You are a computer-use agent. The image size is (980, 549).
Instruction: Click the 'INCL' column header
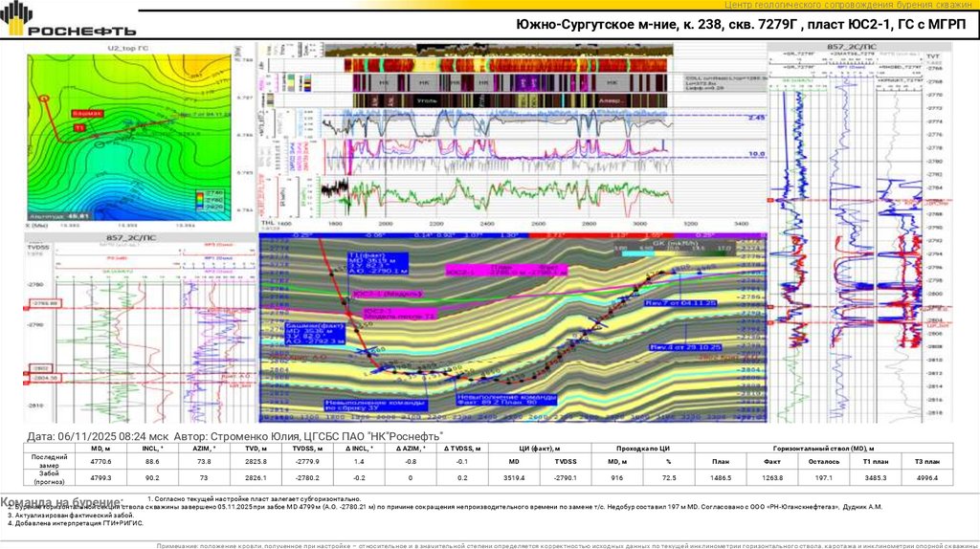click(x=152, y=449)
